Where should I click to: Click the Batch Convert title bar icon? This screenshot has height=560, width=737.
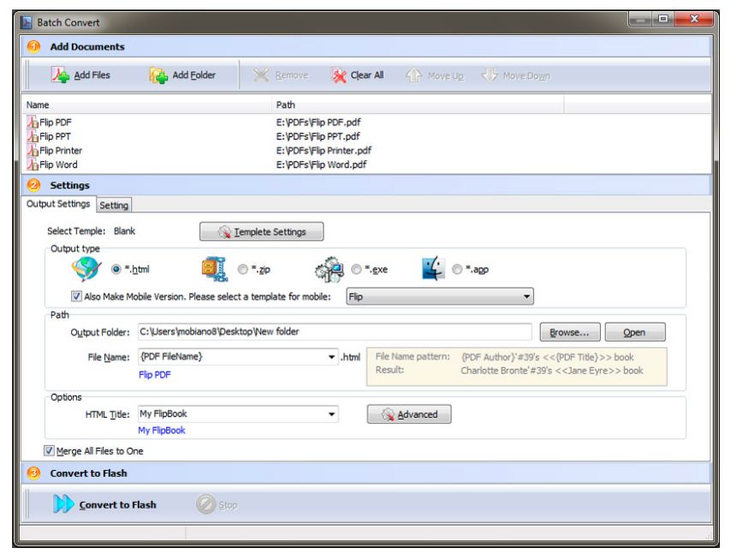coord(27,22)
